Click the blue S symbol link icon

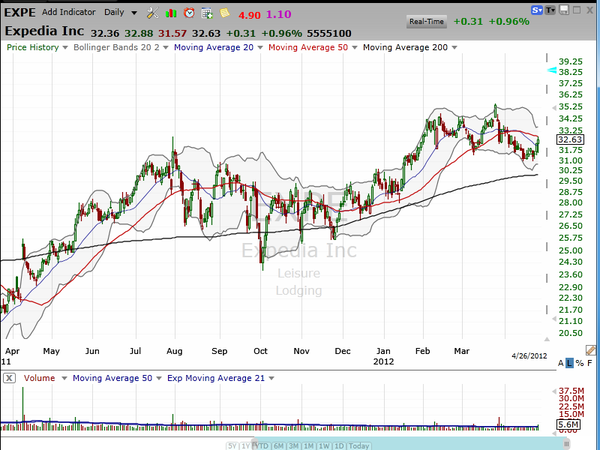537,10
